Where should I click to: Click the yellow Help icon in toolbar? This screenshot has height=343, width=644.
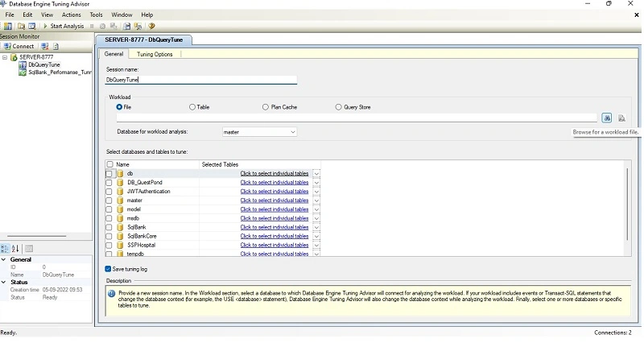(151, 27)
